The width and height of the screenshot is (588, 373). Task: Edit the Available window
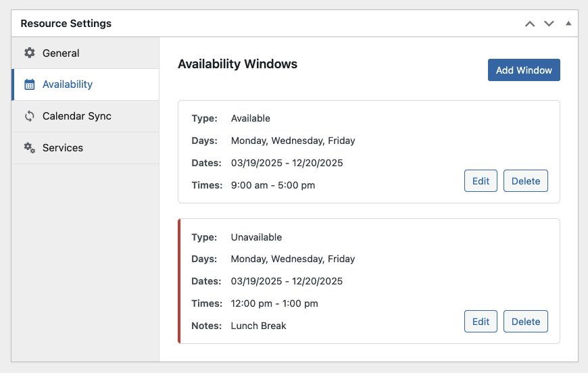(481, 180)
